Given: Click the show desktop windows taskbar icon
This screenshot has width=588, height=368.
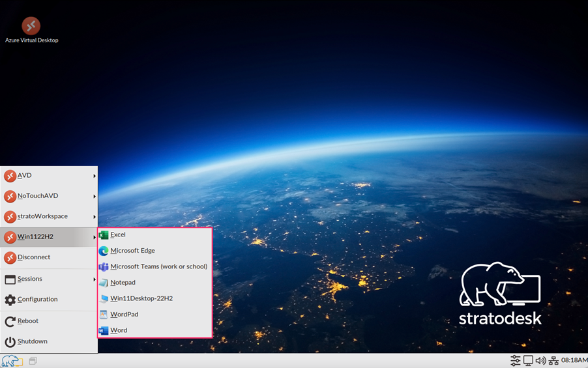Looking at the screenshot, I should tap(33, 361).
